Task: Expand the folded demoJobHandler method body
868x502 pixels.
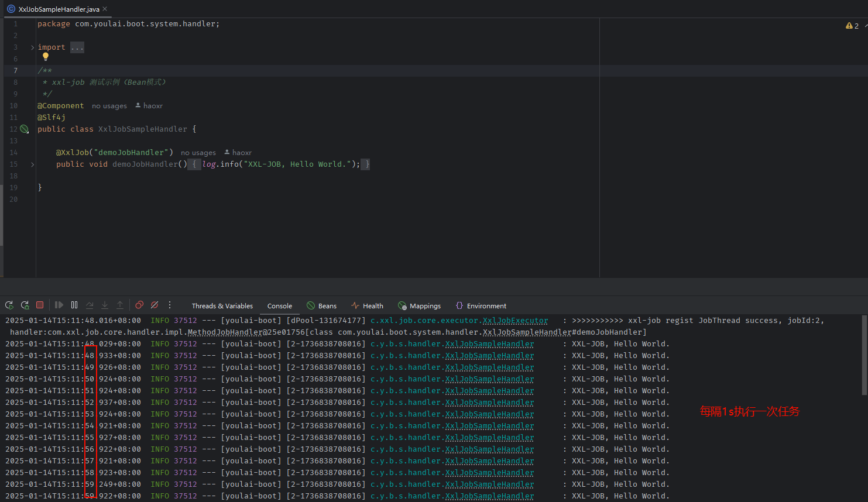Action: point(32,164)
